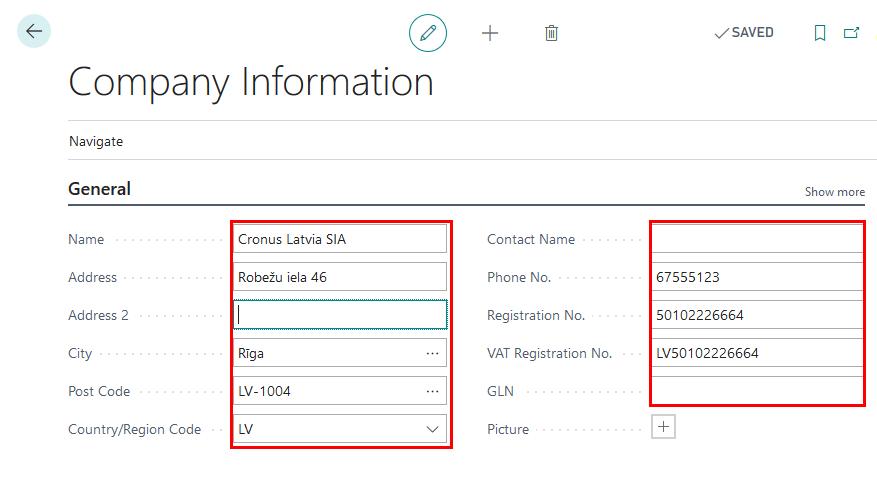This screenshot has height=479, width=877.
Task: Click the Contact Name label
Action: pos(531,239)
